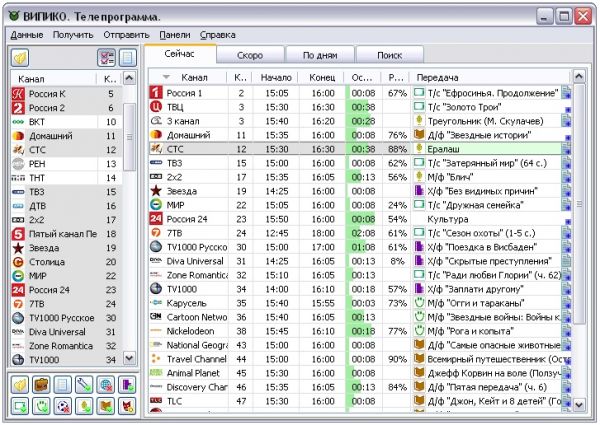Click the brown briefcase icon
The height and width of the screenshot is (425, 600).
(x=41, y=385)
